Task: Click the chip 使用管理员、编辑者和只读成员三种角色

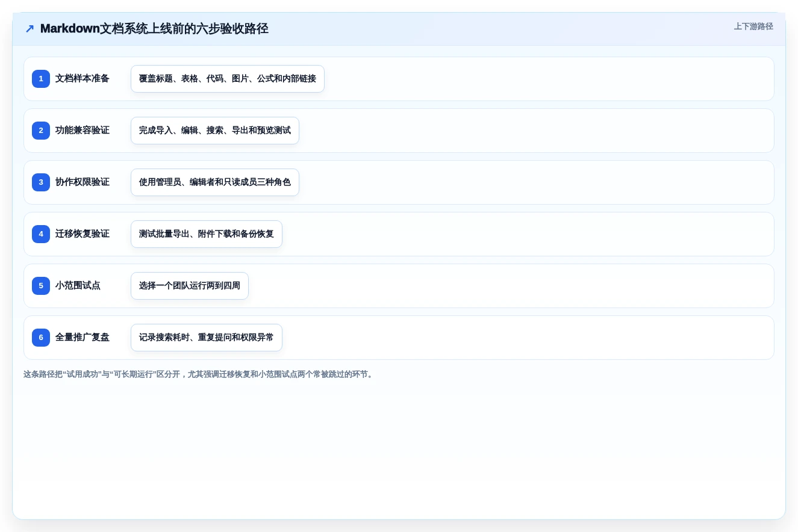Action: [x=215, y=182]
